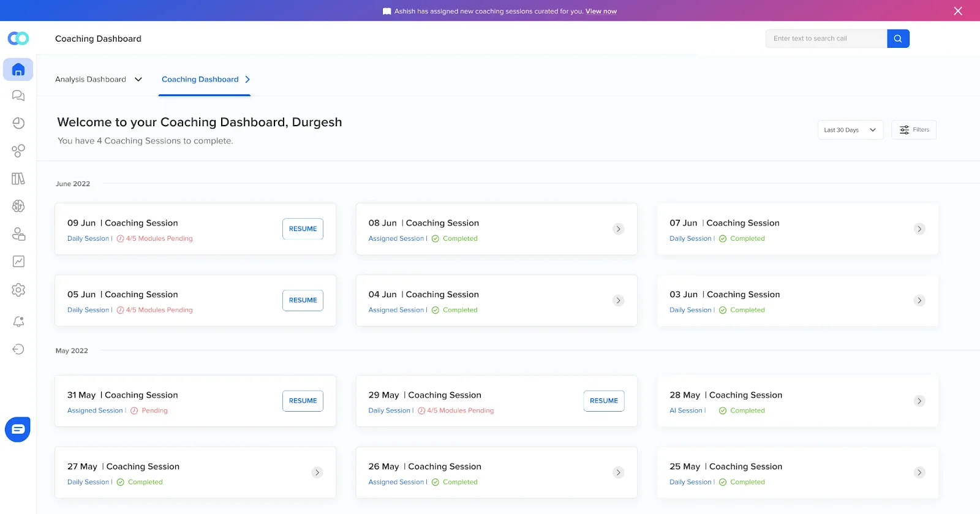Open the pie chart analytics icon
Image resolution: width=980 pixels, height=514 pixels.
tap(18, 123)
